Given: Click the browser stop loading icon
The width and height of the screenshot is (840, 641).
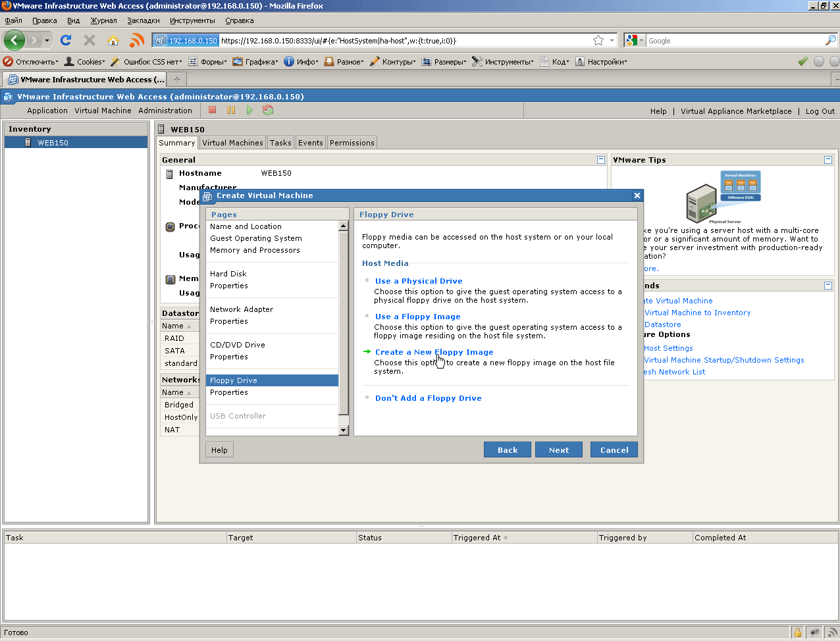Looking at the screenshot, I should [90, 40].
